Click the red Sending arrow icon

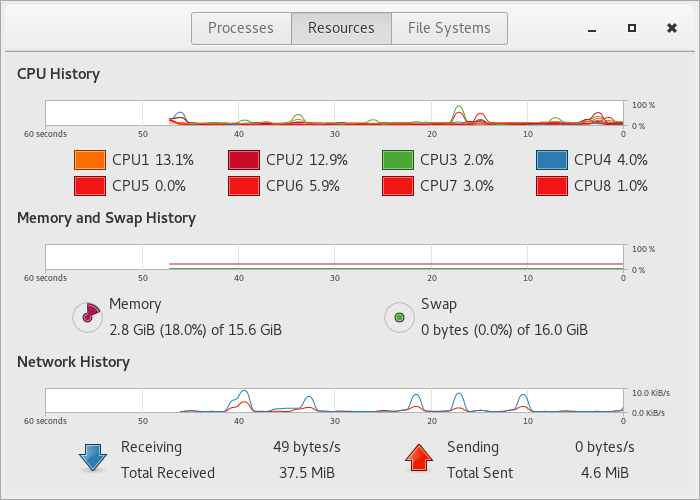coord(418,458)
